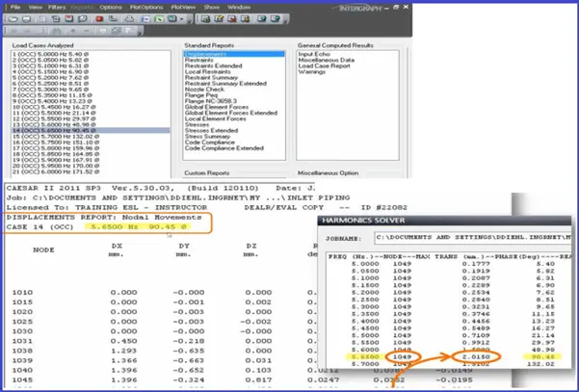Expand the first toolbar's overflow chevron

pos(190,21)
